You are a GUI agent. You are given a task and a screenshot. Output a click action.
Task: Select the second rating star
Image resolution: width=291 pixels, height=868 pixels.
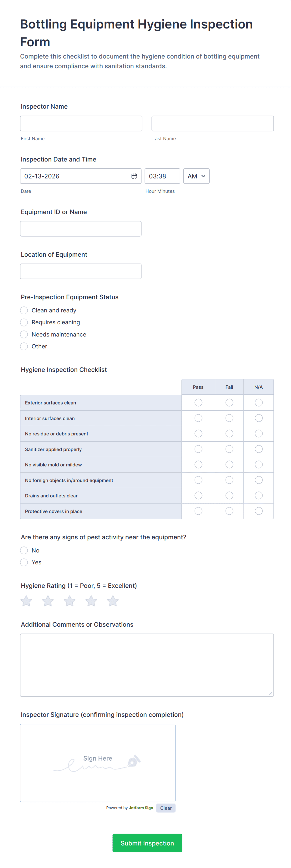click(48, 601)
